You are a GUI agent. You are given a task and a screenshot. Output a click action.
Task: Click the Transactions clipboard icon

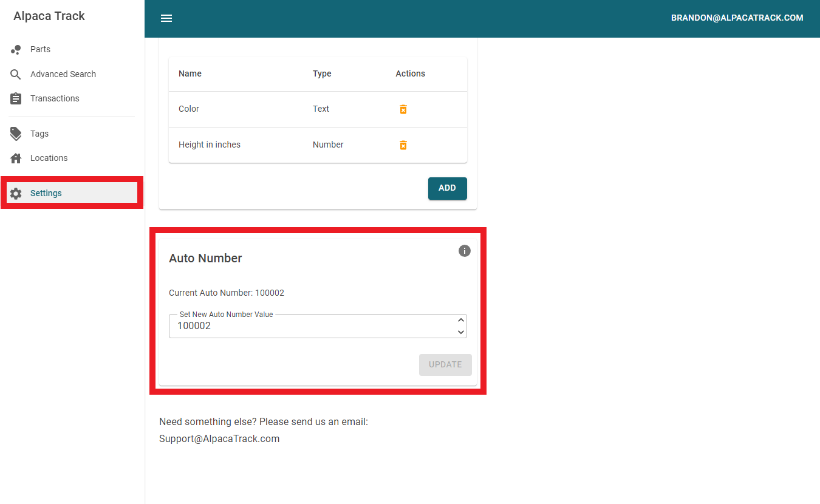[16, 98]
